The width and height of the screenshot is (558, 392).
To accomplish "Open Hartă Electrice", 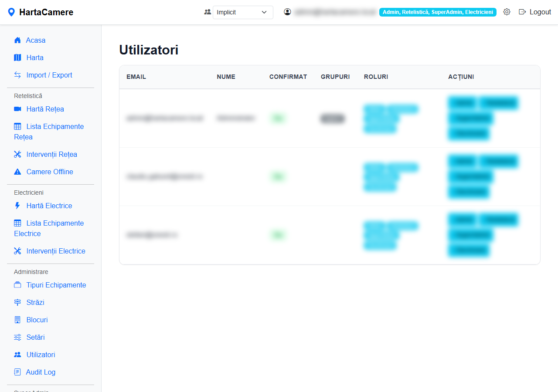I will pyautogui.click(x=49, y=206).
